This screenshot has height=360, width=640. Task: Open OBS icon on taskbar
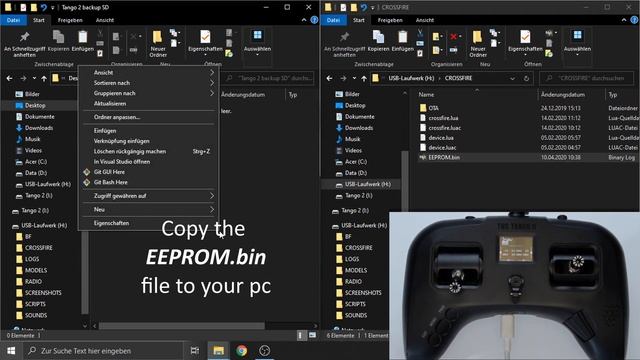coord(264,351)
